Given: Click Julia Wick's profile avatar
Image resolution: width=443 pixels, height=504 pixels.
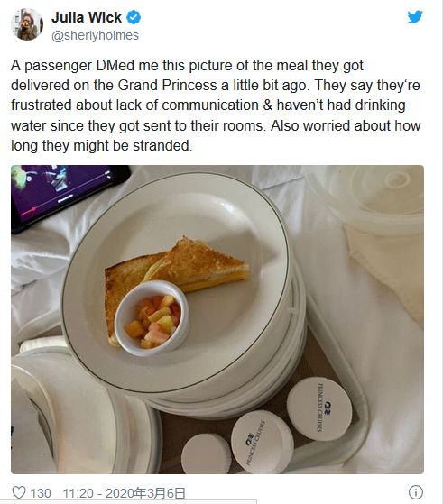Looking at the screenshot, I should (27, 24).
